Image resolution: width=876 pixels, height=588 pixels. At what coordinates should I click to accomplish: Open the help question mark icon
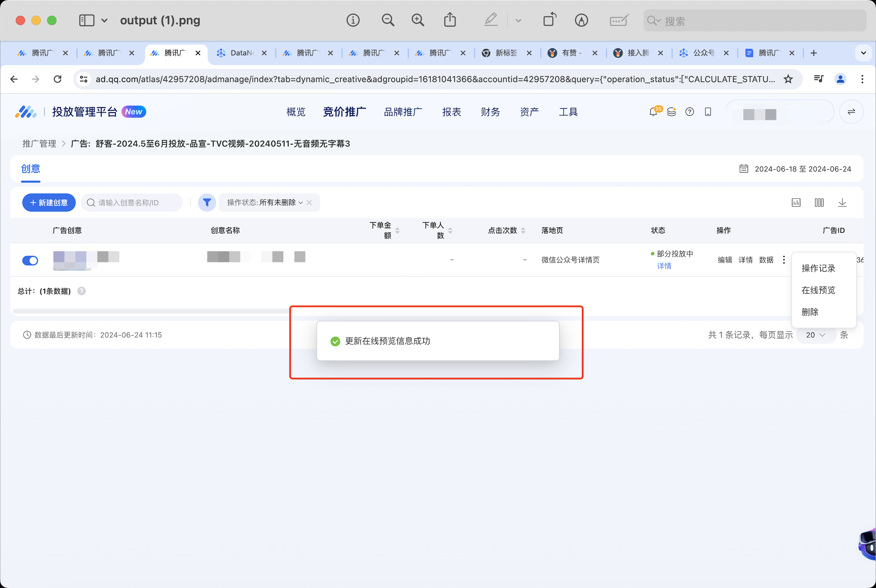(x=690, y=112)
